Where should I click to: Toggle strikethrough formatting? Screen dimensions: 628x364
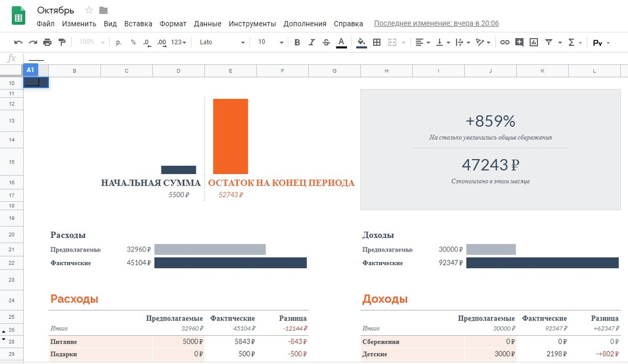[x=327, y=42]
